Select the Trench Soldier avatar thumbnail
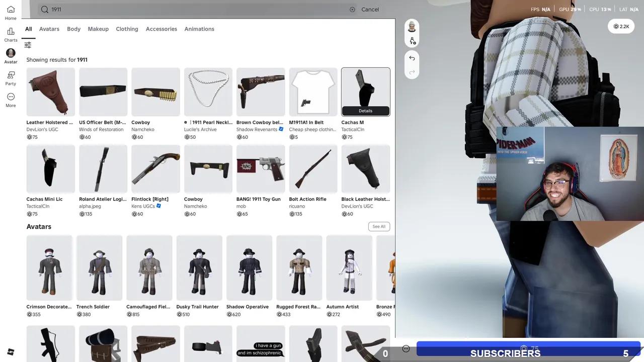This screenshot has width=644, height=362. point(100,268)
